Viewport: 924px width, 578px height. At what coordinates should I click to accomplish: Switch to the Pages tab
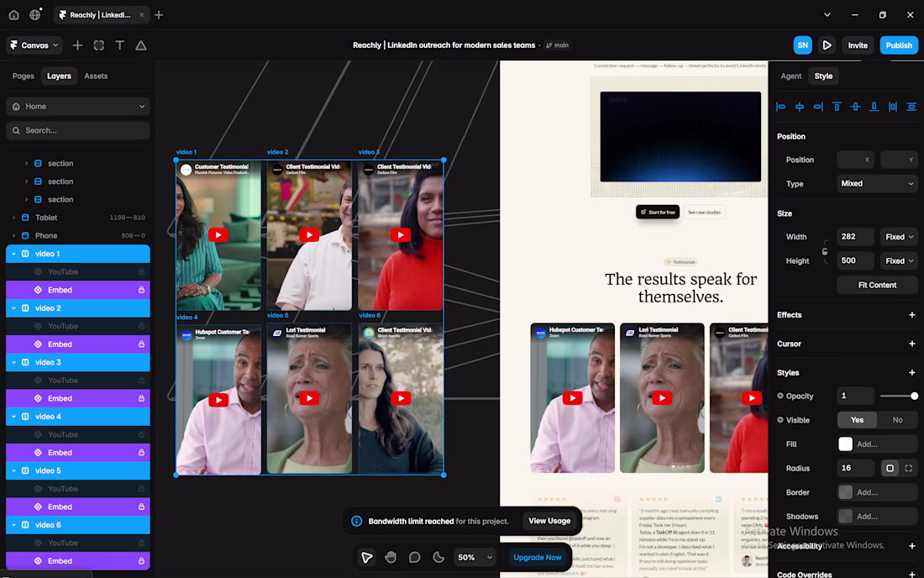23,76
